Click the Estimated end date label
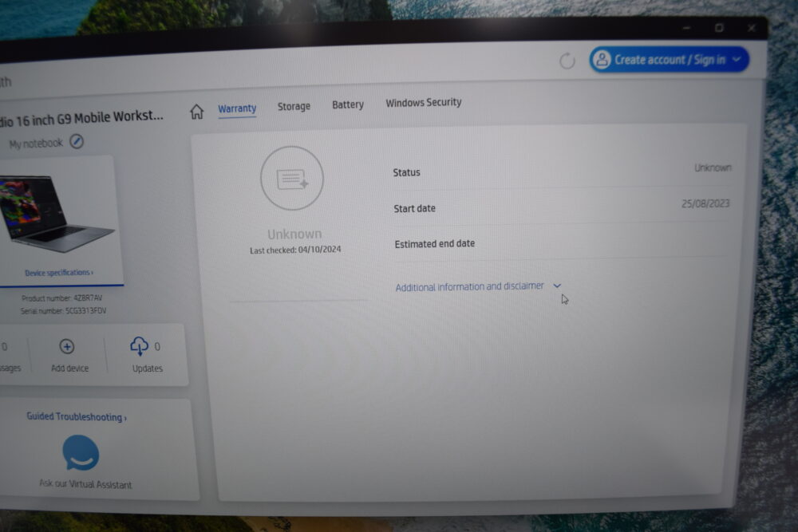This screenshot has height=532, width=798. pos(435,243)
